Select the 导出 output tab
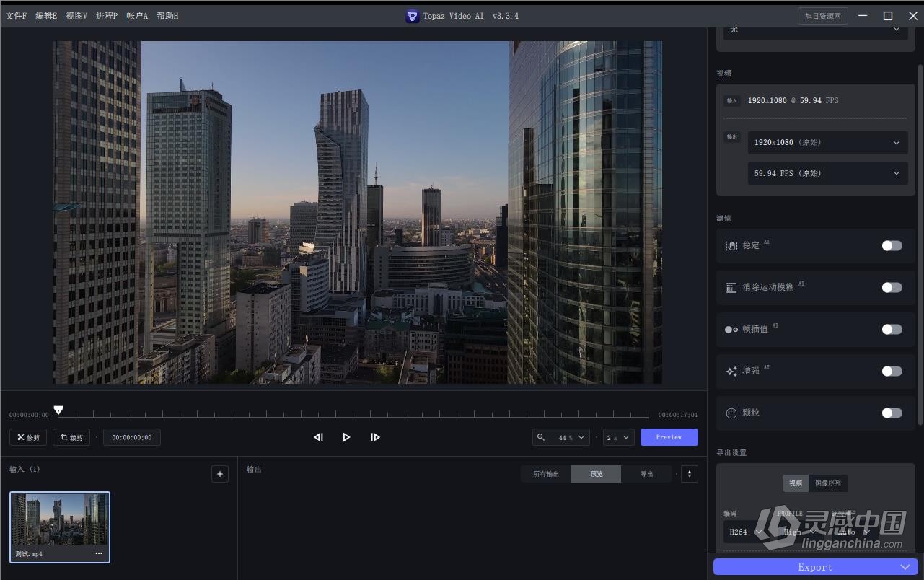This screenshot has height=580, width=924. (646, 474)
